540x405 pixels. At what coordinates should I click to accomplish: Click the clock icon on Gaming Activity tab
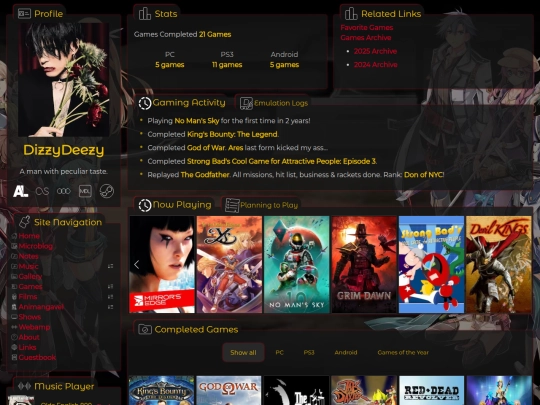(x=145, y=103)
